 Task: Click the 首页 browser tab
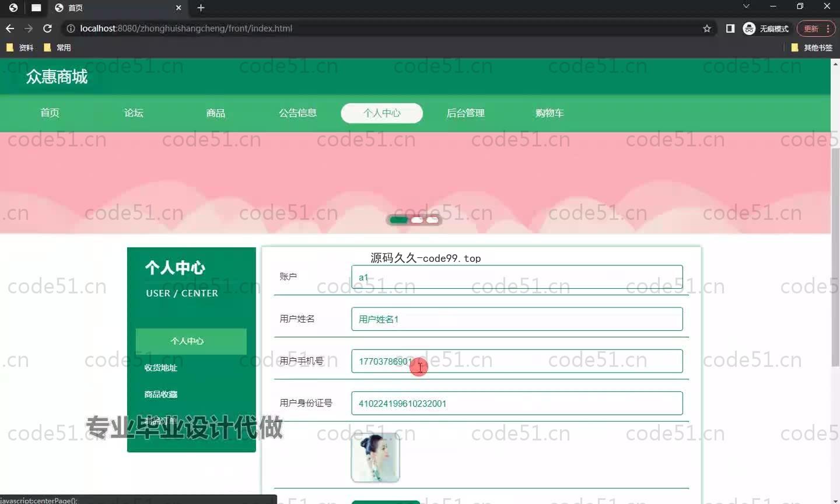118,8
